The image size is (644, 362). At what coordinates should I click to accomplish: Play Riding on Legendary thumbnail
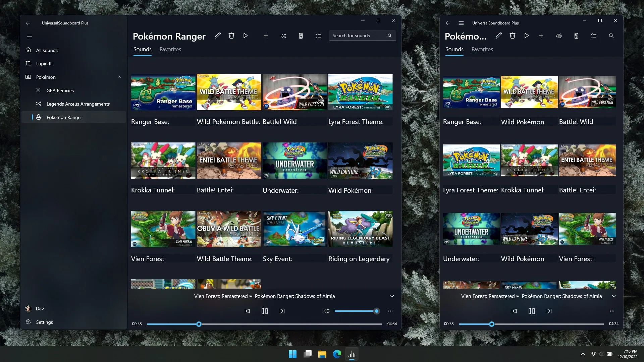(x=361, y=229)
